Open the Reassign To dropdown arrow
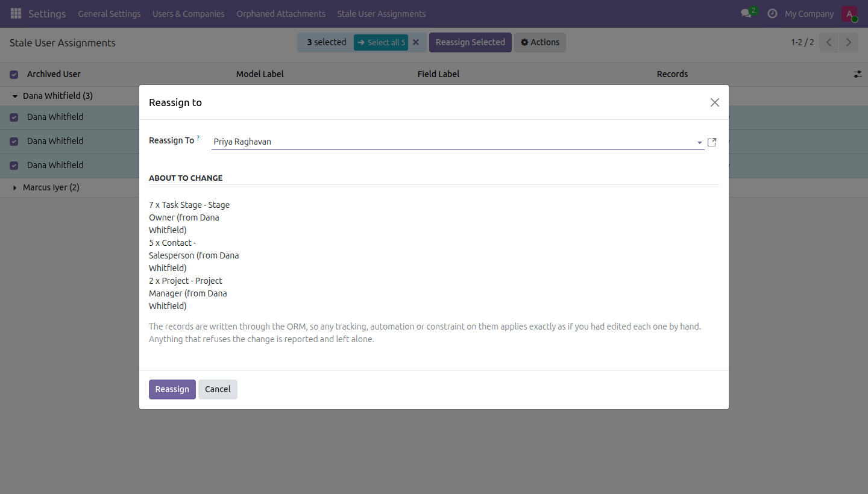This screenshot has height=494, width=868. pos(699,143)
